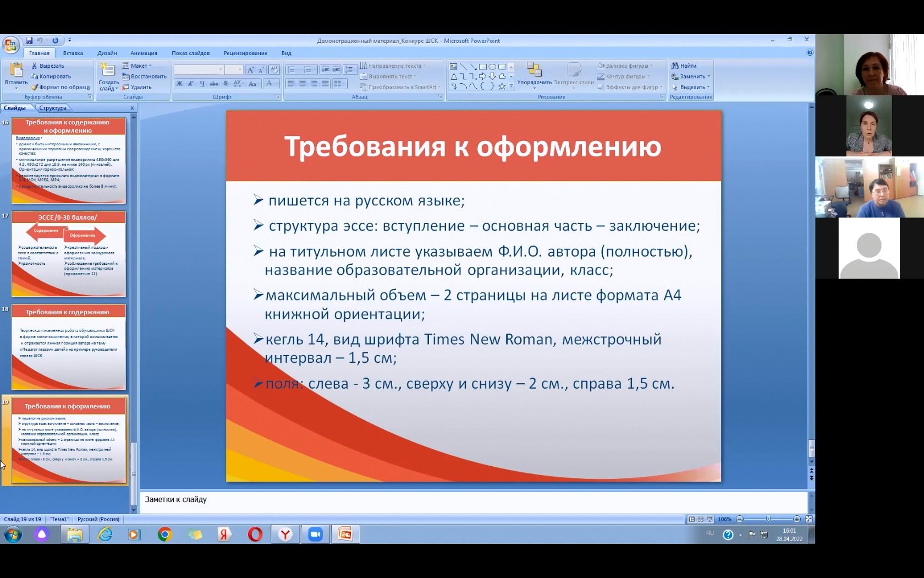Open bullet list dropdown
Viewport: 924px width, 578px height.
coord(293,69)
